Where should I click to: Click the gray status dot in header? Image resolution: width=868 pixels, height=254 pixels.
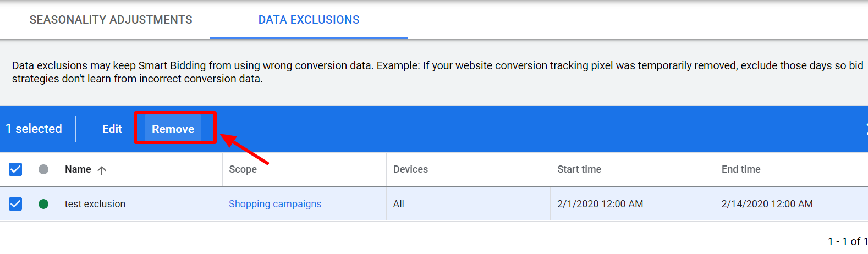[43, 169]
